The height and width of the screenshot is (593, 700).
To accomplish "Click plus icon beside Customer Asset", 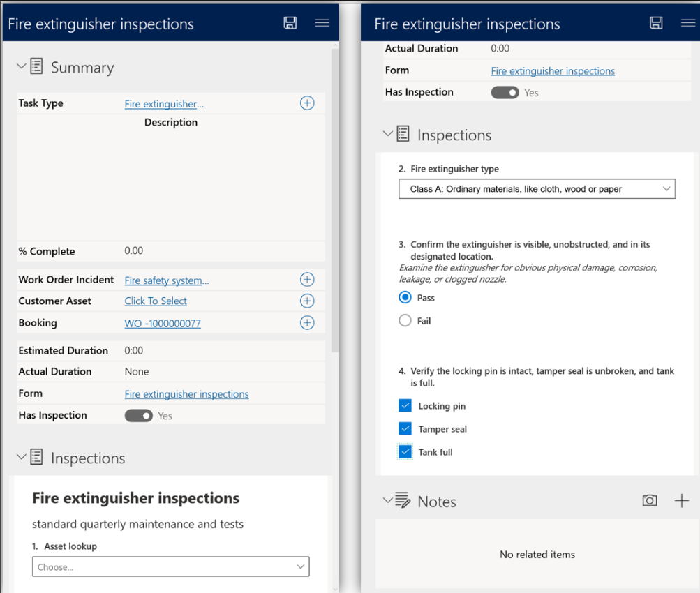I will pyautogui.click(x=307, y=301).
